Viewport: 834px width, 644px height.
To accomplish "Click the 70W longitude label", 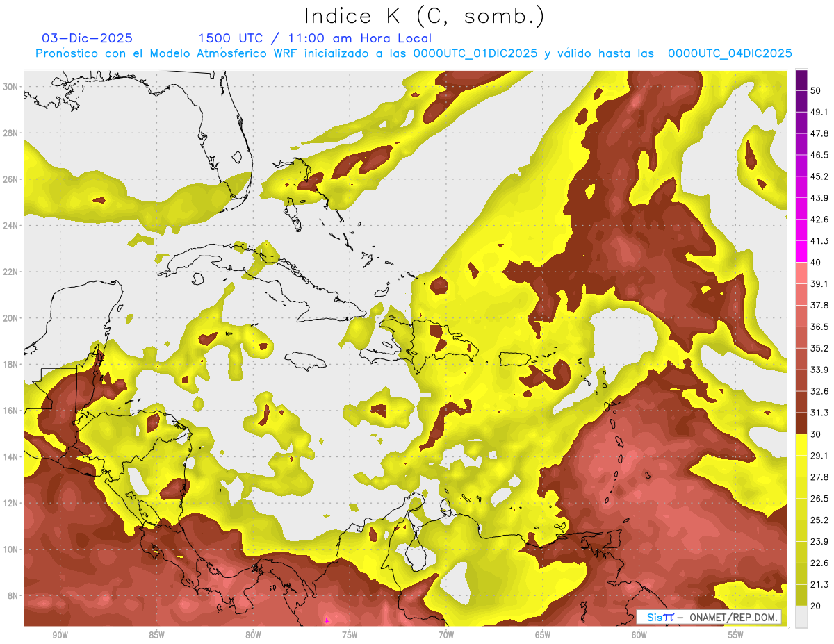I will pyautogui.click(x=446, y=636).
